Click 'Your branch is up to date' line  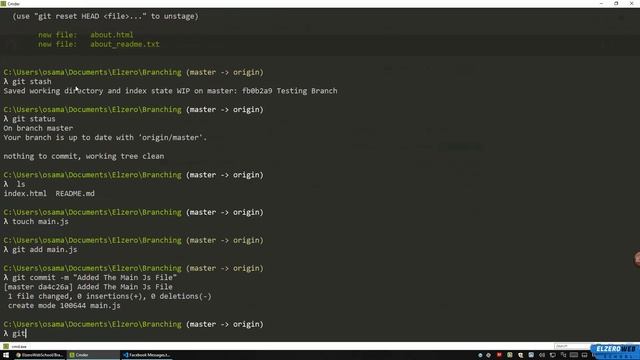pyautogui.click(x=105, y=138)
